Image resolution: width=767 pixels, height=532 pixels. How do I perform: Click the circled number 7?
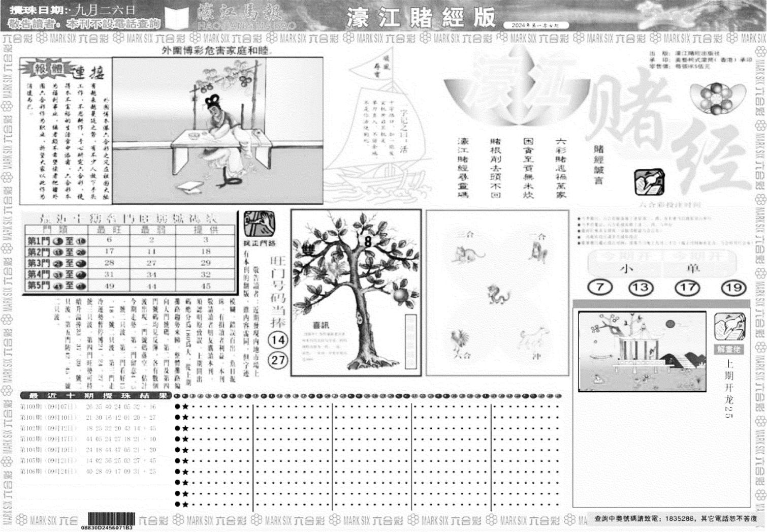600,287
